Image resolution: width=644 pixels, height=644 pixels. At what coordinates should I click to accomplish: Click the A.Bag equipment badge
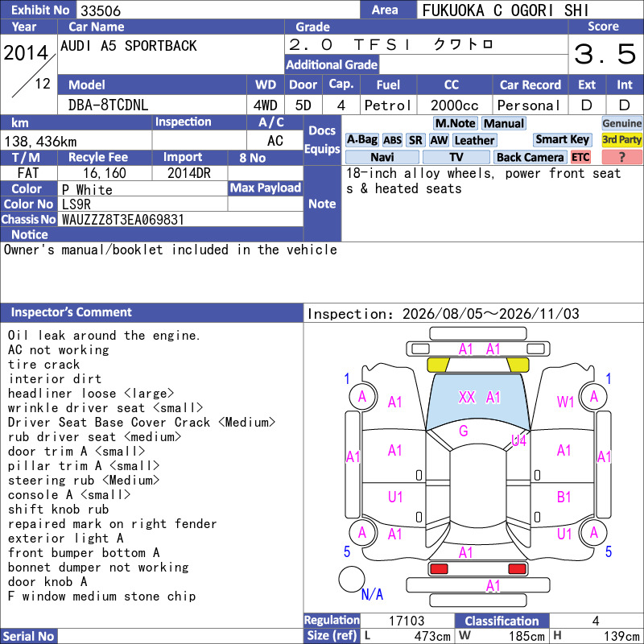coord(361,140)
